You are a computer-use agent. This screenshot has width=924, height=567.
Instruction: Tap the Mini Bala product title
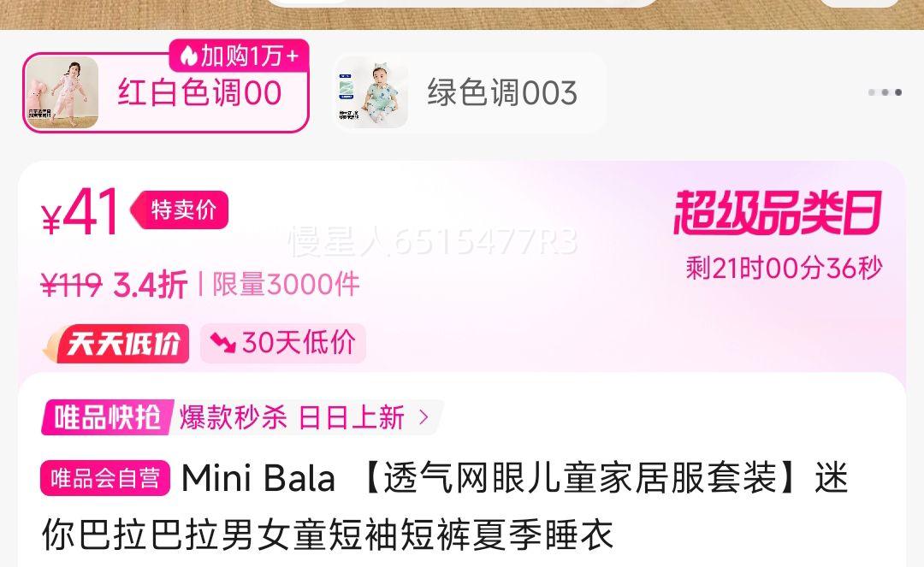(x=445, y=506)
